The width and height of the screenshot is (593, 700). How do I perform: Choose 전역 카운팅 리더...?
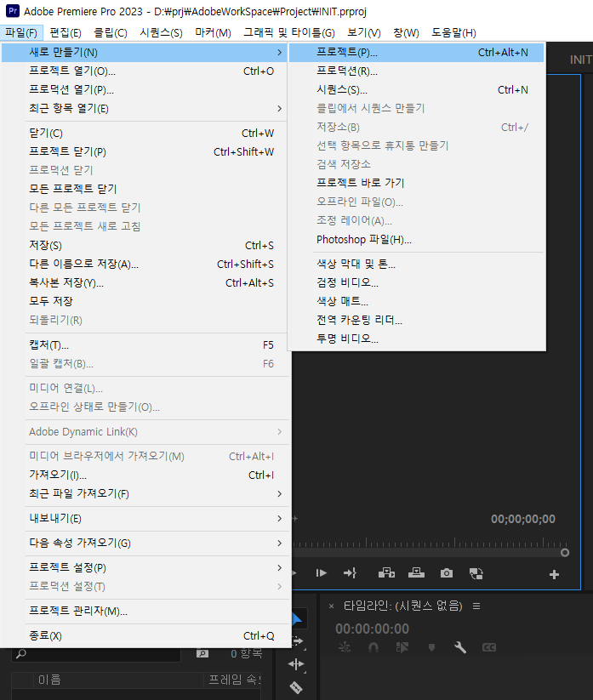(x=416, y=320)
